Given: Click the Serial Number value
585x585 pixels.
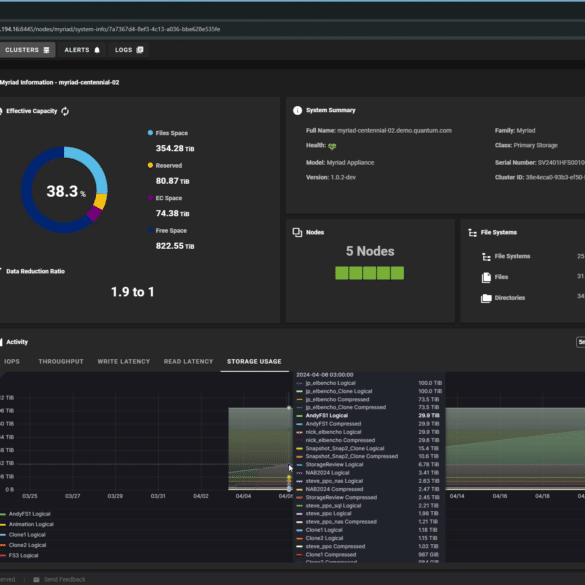Looking at the screenshot, I should pos(561,163).
